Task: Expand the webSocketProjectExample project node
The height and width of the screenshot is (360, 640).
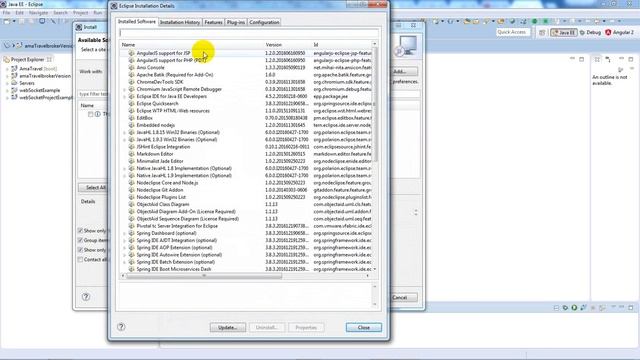Action: pos(7,98)
